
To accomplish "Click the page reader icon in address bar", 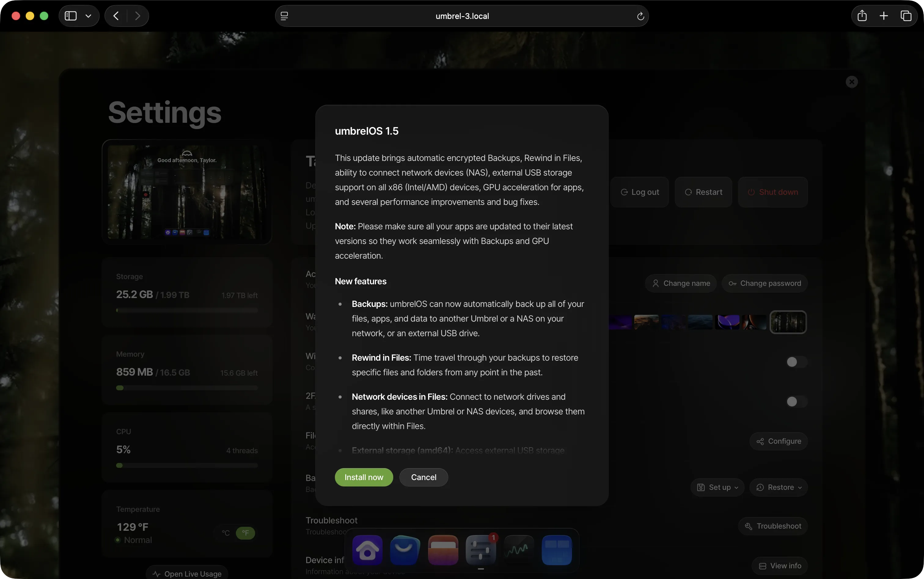I will pos(284,16).
